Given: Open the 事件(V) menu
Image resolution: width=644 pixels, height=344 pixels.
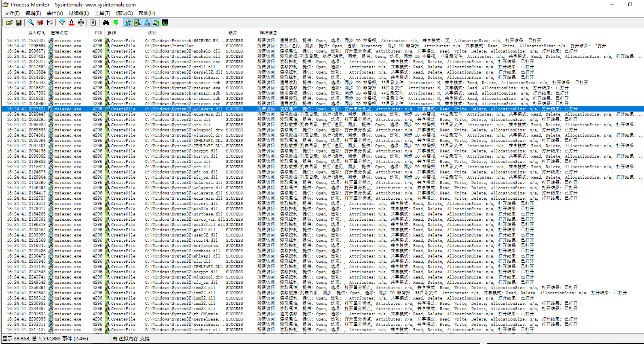Looking at the screenshot, I should coord(55,13).
